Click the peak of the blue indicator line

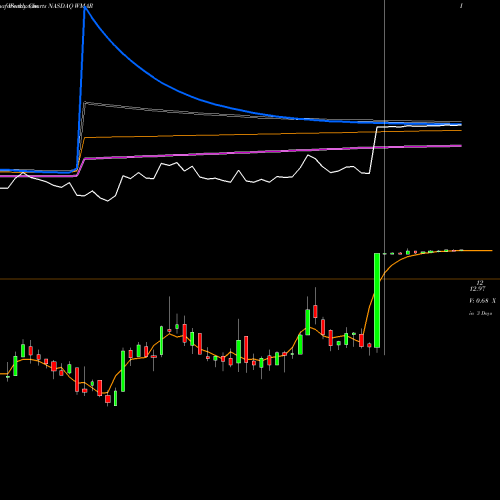85,7
